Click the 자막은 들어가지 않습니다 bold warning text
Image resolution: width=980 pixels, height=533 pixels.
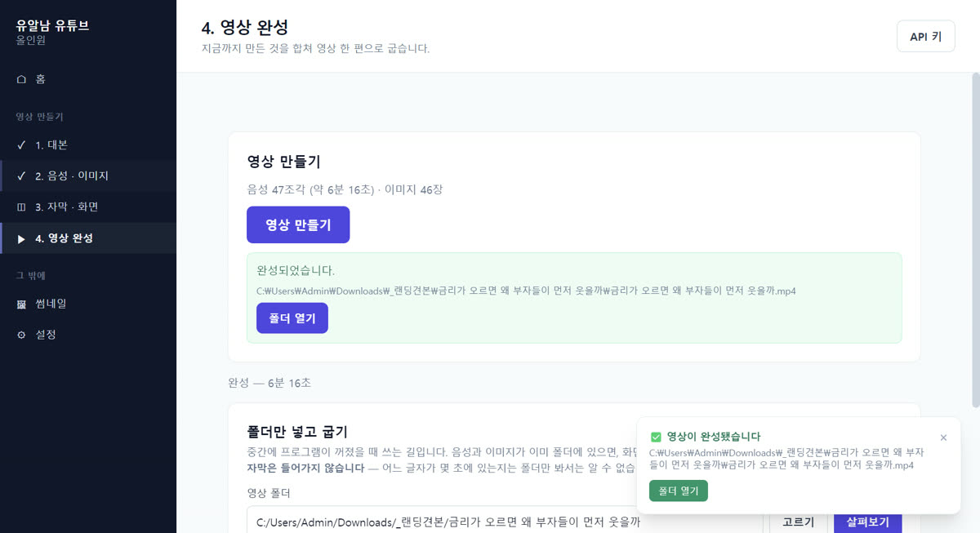[306, 468]
